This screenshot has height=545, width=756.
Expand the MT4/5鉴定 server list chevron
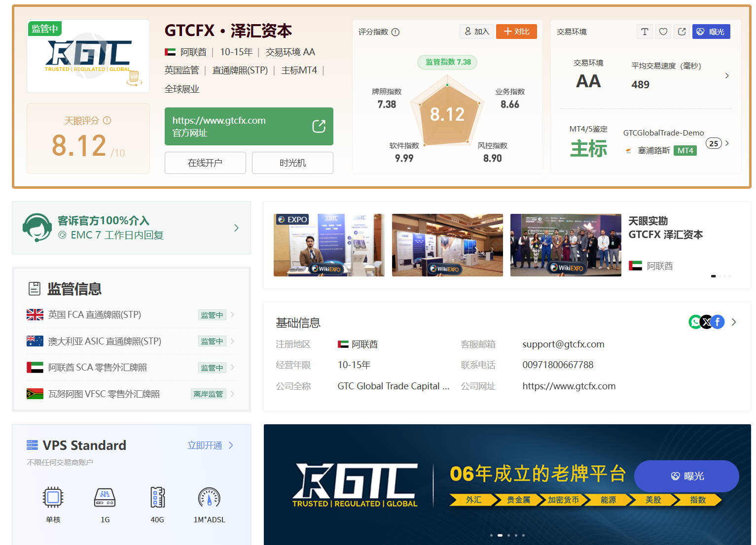point(727,143)
